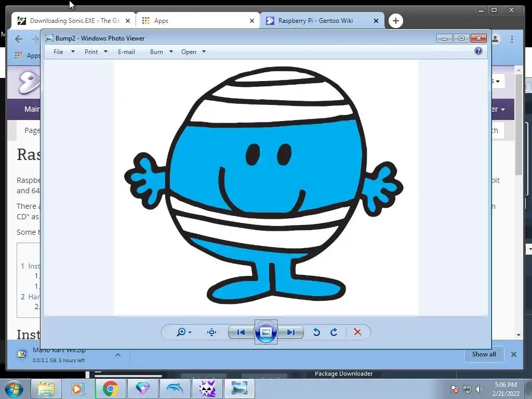Click Google Chrome taskbar icon
This screenshot has width=532, height=399.
110,389
